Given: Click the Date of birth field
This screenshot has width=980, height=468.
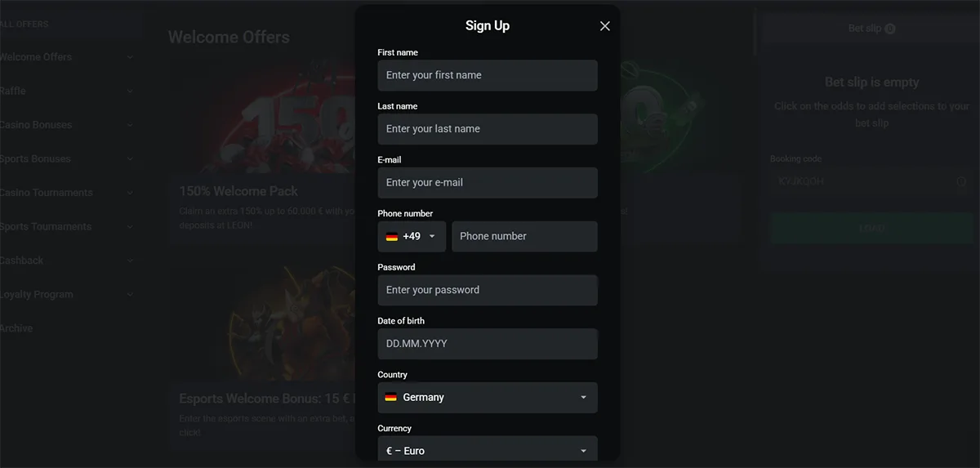Looking at the screenshot, I should [488, 344].
